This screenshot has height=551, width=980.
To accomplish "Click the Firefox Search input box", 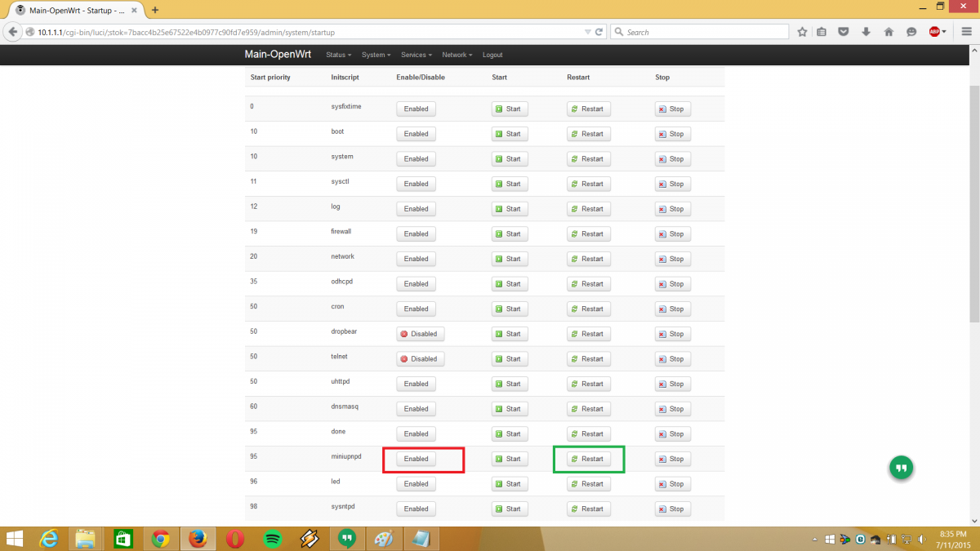I will pos(702,32).
